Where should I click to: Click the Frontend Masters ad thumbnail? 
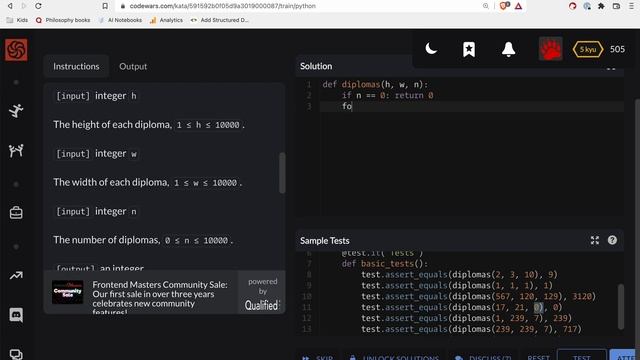tap(68, 292)
